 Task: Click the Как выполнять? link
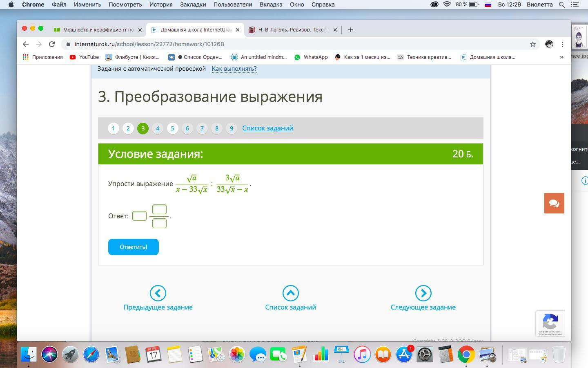[234, 69]
